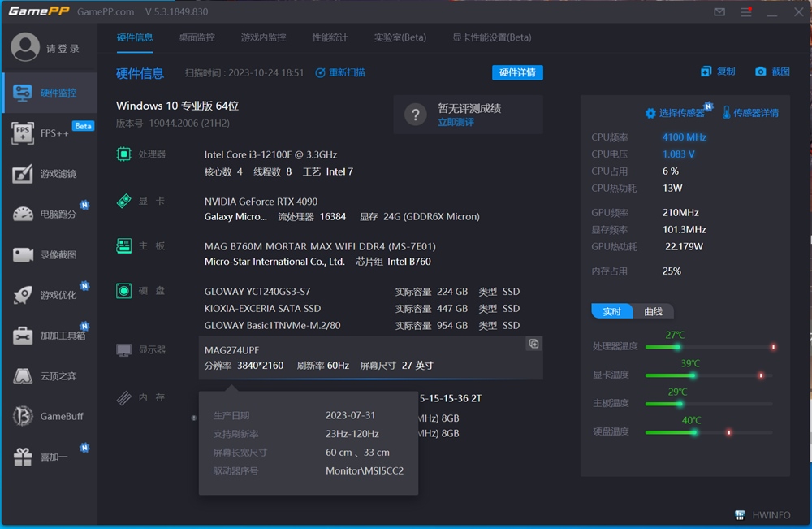Click the 显卡温度 temperature bar
Image resolution: width=812 pixels, height=529 pixels.
[710, 375]
